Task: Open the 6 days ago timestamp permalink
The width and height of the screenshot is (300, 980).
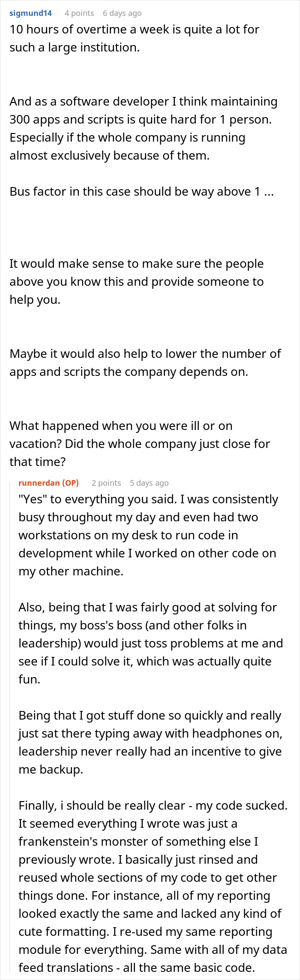Action: (x=122, y=13)
